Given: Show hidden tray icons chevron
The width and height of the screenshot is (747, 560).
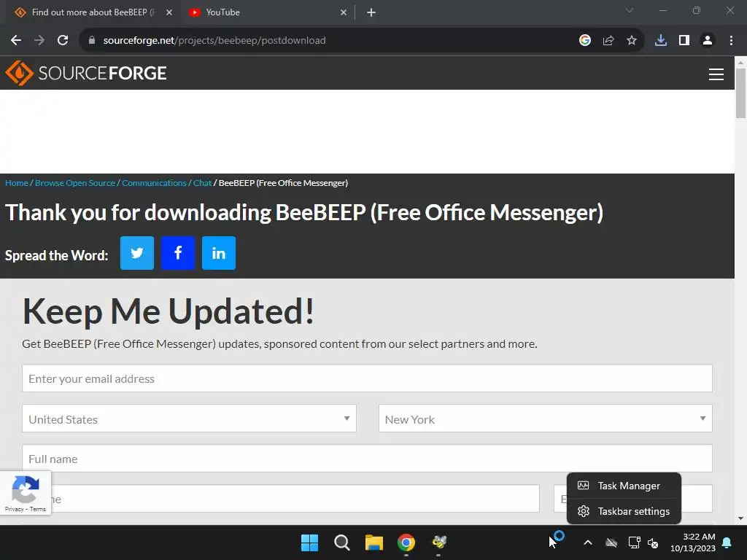Looking at the screenshot, I should click(x=588, y=542).
